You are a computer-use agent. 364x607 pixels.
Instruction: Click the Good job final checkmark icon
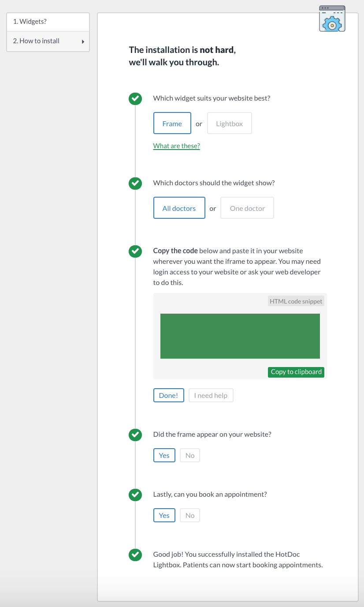coord(135,555)
